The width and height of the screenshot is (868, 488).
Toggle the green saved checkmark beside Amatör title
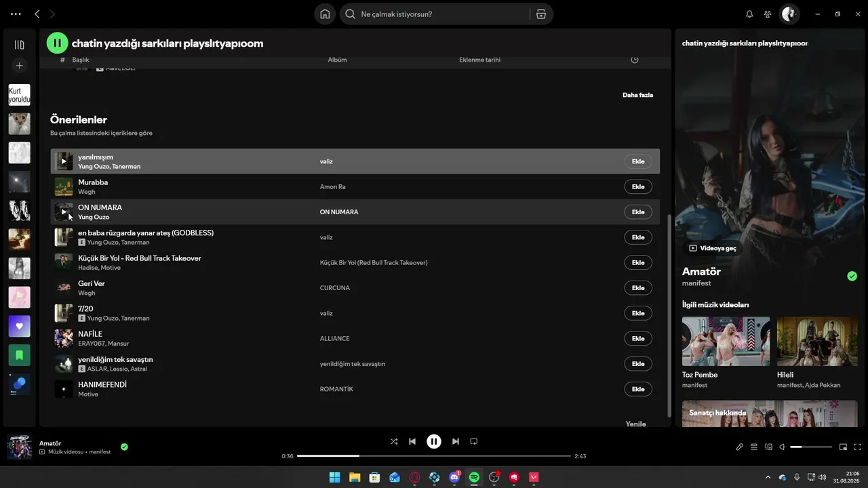852,276
